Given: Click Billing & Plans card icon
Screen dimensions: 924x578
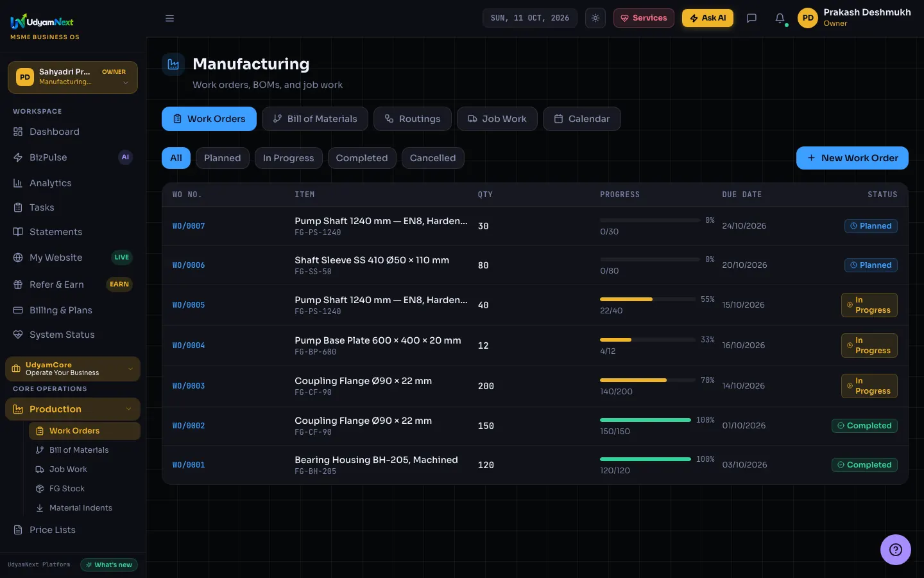Looking at the screenshot, I should (x=18, y=310).
